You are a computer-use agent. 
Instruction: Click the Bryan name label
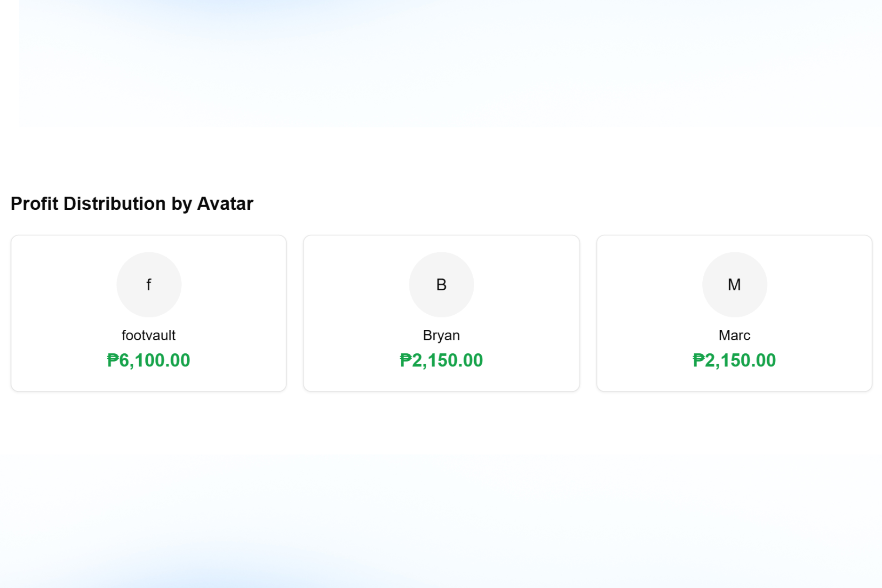pyautogui.click(x=441, y=335)
